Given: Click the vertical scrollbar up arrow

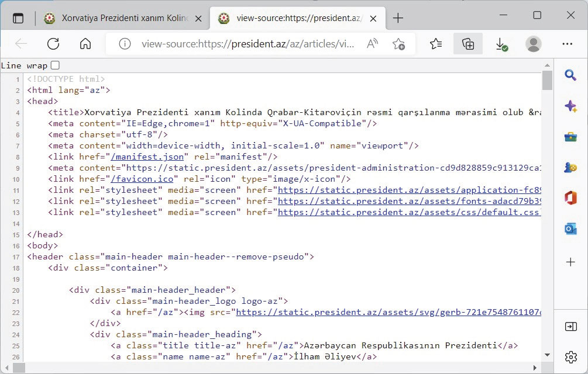Looking at the screenshot, I should tap(547, 65).
